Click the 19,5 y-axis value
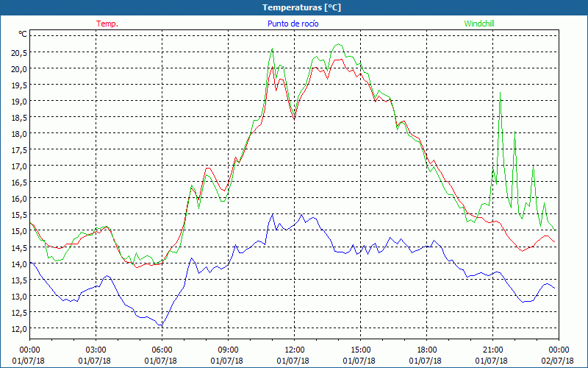Image resolution: width=588 pixels, height=368 pixels. (19, 85)
